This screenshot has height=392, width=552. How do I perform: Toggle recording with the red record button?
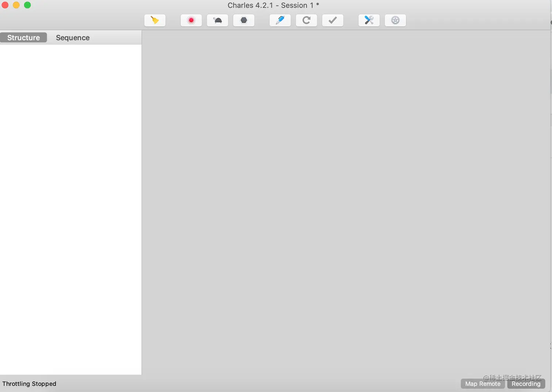pos(191,20)
